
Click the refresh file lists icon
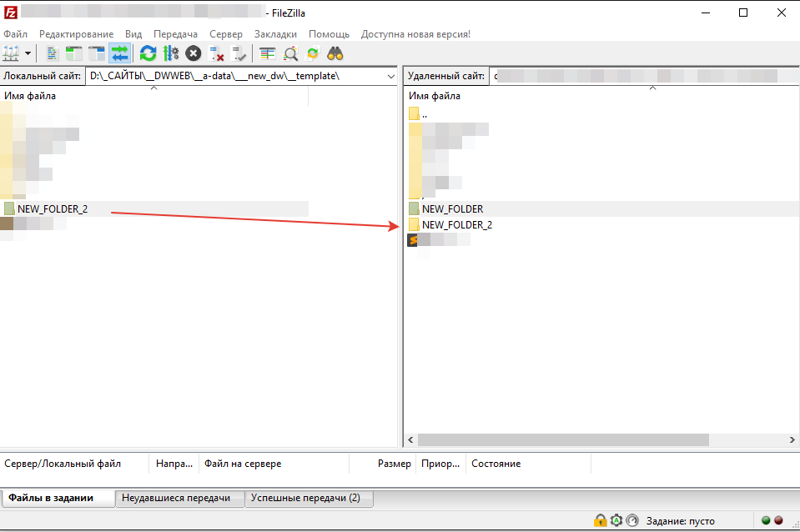[x=148, y=53]
